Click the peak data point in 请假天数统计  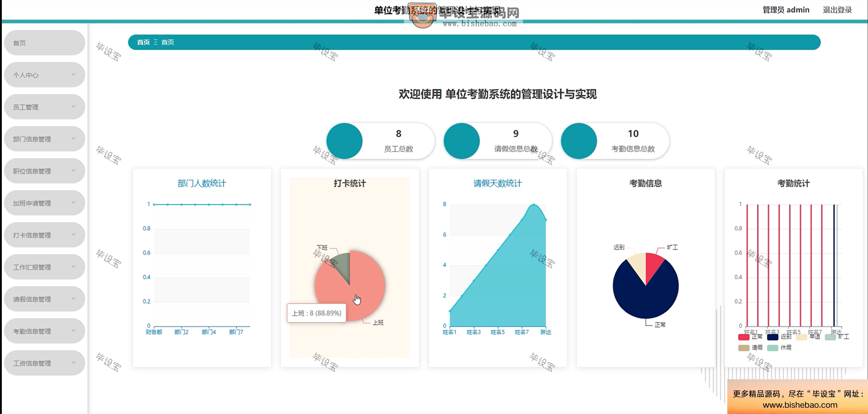pyautogui.click(x=534, y=204)
